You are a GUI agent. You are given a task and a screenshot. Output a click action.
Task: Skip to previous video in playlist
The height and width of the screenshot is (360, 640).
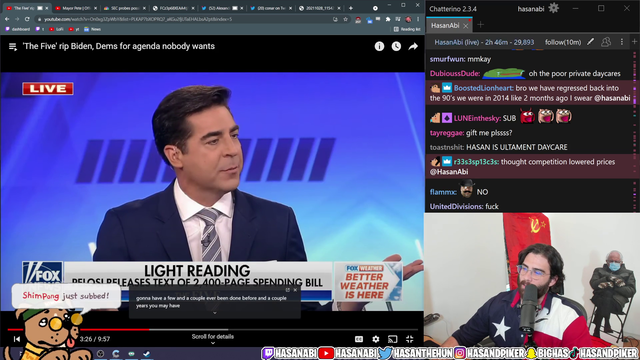point(17,339)
